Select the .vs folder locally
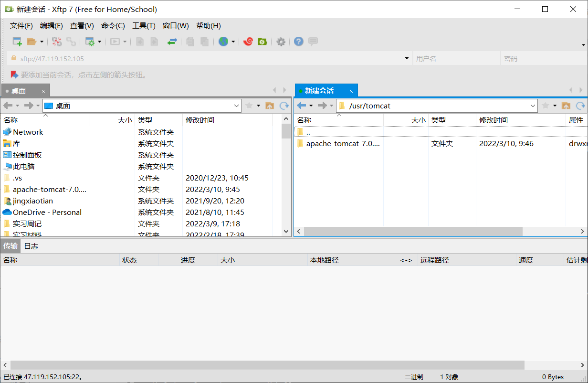This screenshot has height=383, width=588. [17, 178]
